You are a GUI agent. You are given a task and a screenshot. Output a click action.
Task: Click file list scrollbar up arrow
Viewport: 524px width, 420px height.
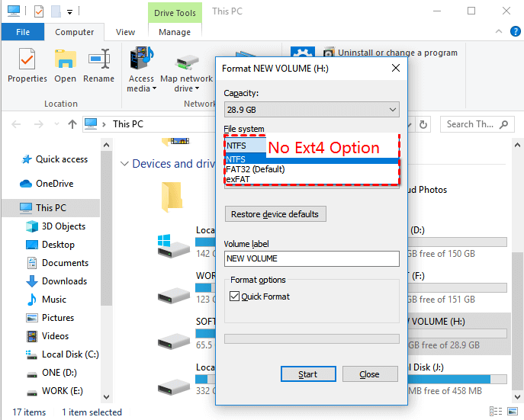pos(517,145)
